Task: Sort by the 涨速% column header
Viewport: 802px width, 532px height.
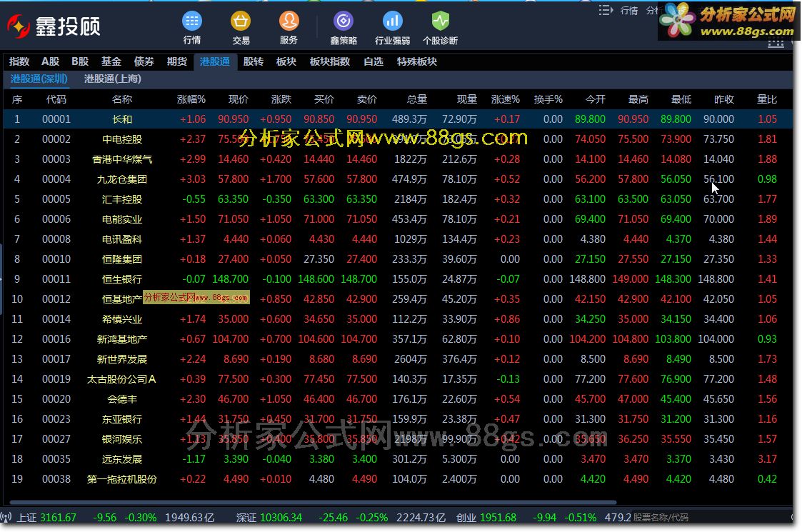Action: click(506, 99)
